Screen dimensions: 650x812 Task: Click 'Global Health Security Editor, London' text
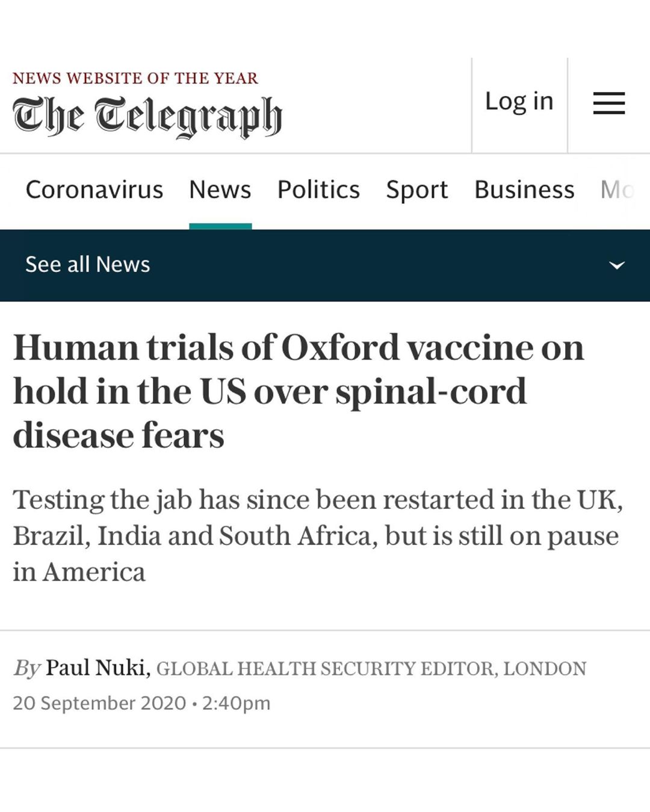tap(371, 669)
